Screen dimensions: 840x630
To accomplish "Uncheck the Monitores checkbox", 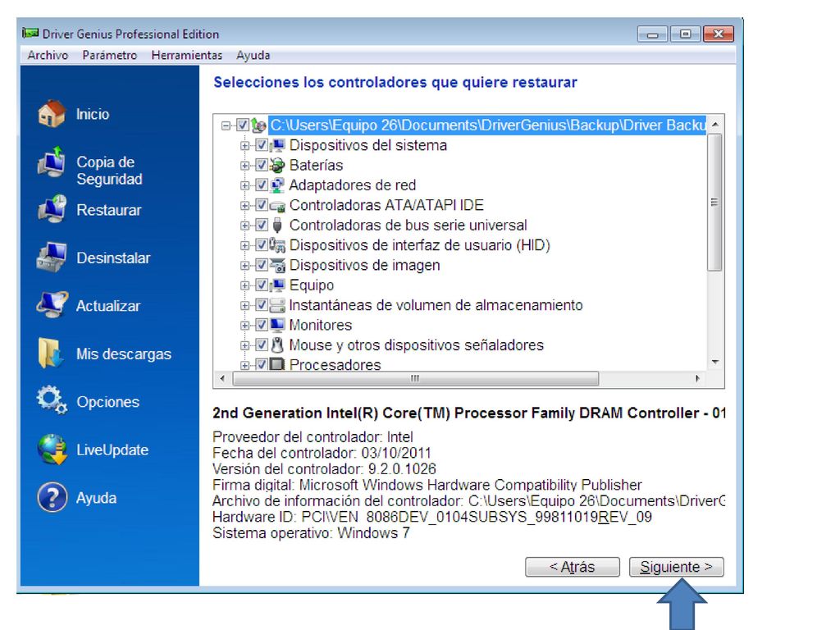I will pos(262,325).
